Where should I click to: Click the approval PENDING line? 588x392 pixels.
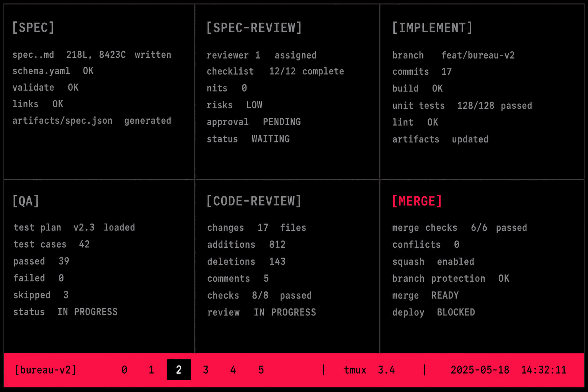(254, 122)
